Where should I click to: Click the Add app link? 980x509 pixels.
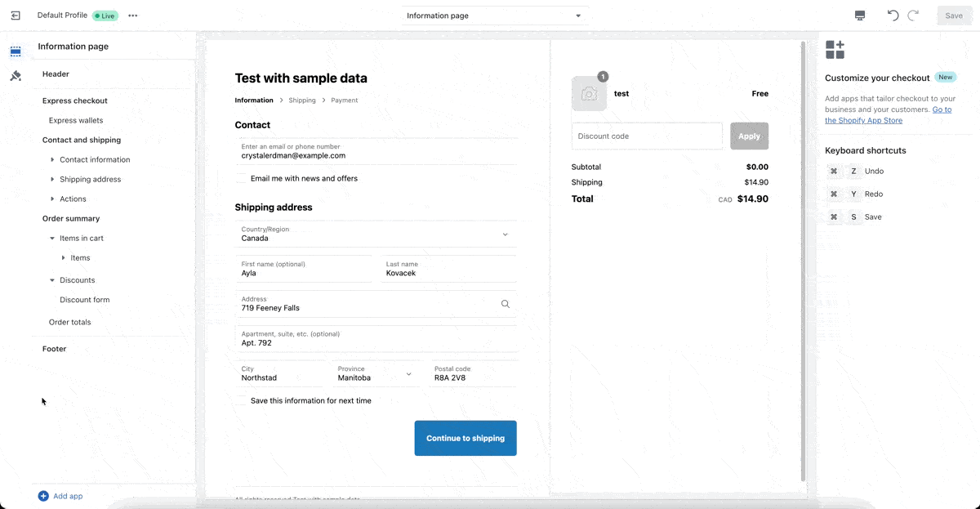point(68,496)
